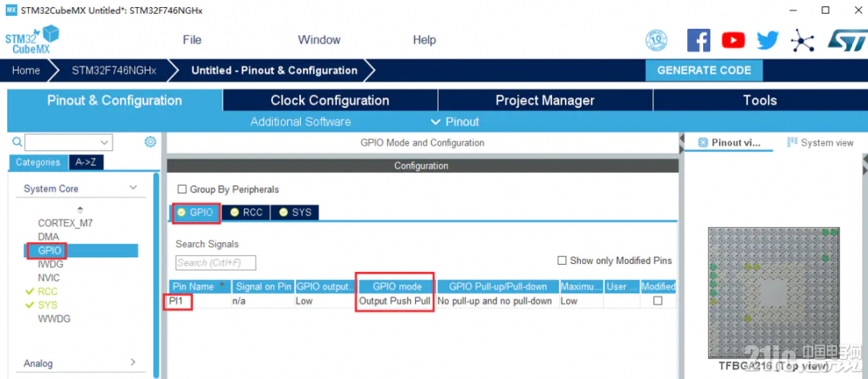
Task: Enable Show only Modified Pins
Action: click(562, 261)
